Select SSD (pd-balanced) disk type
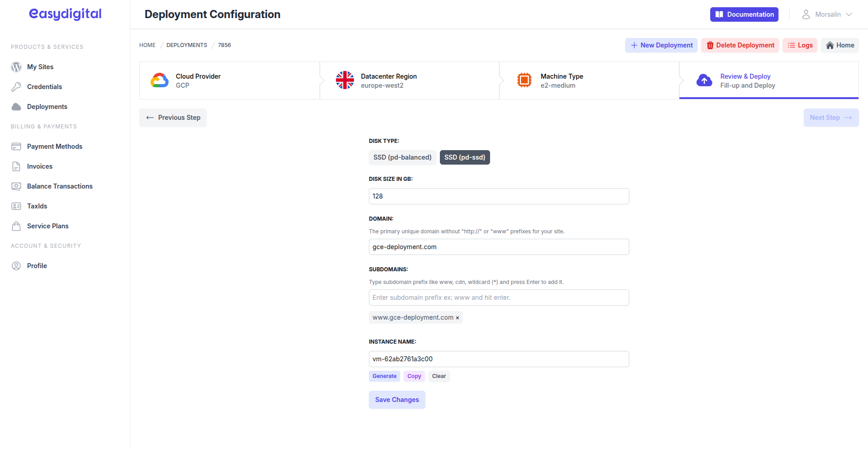The width and height of the screenshot is (868, 449). click(x=402, y=157)
